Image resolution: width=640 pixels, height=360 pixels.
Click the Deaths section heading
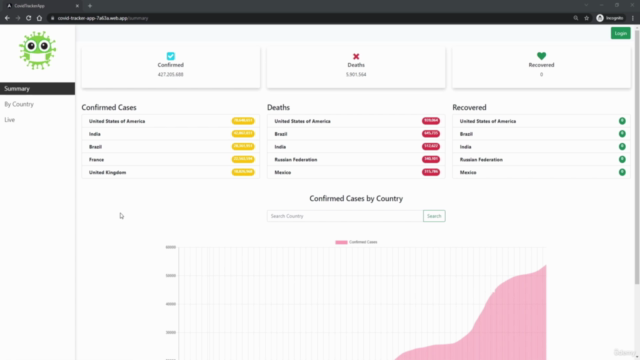pos(278,107)
